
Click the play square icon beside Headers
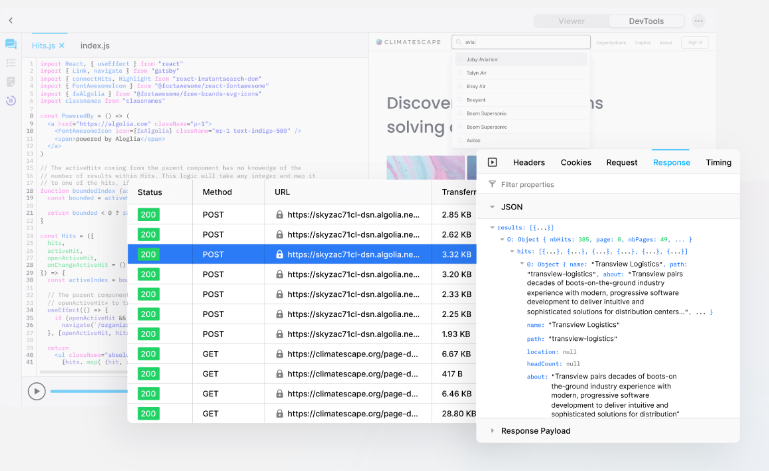(x=492, y=162)
